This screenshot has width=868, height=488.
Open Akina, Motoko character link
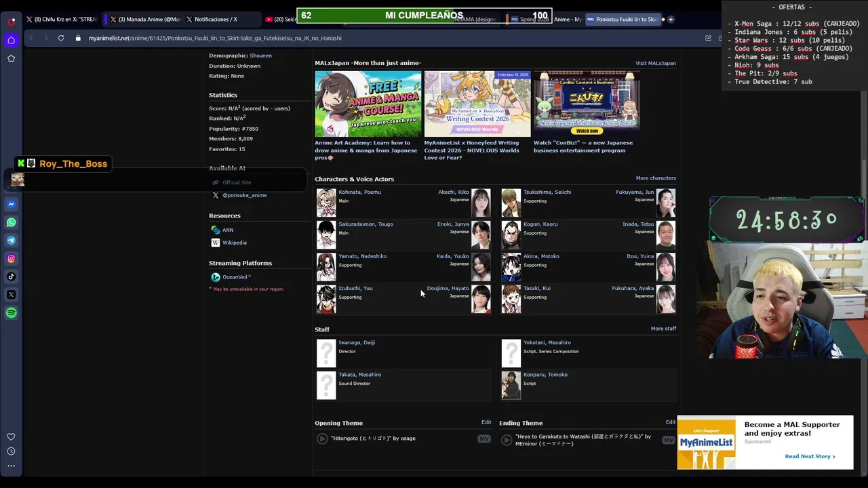coord(541,256)
